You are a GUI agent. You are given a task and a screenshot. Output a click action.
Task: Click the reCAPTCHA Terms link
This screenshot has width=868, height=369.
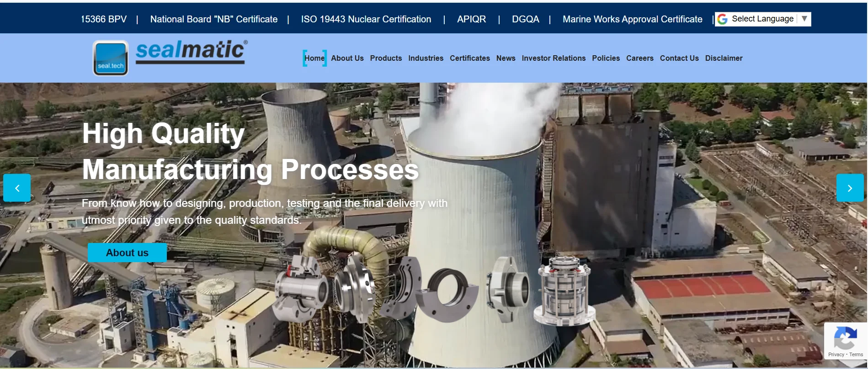click(x=856, y=354)
